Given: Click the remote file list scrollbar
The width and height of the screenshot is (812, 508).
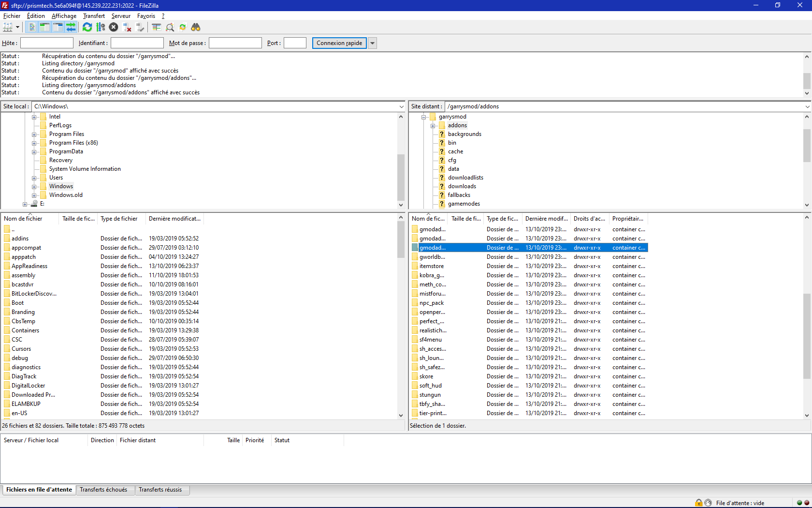Looking at the screenshot, I should click(x=807, y=336).
